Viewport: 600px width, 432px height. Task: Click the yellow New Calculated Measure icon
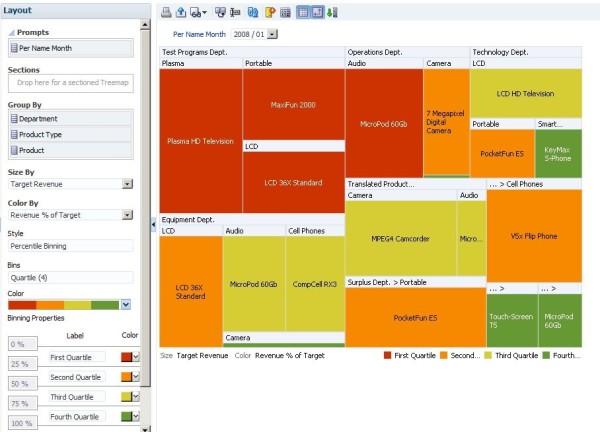[x=270, y=12]
